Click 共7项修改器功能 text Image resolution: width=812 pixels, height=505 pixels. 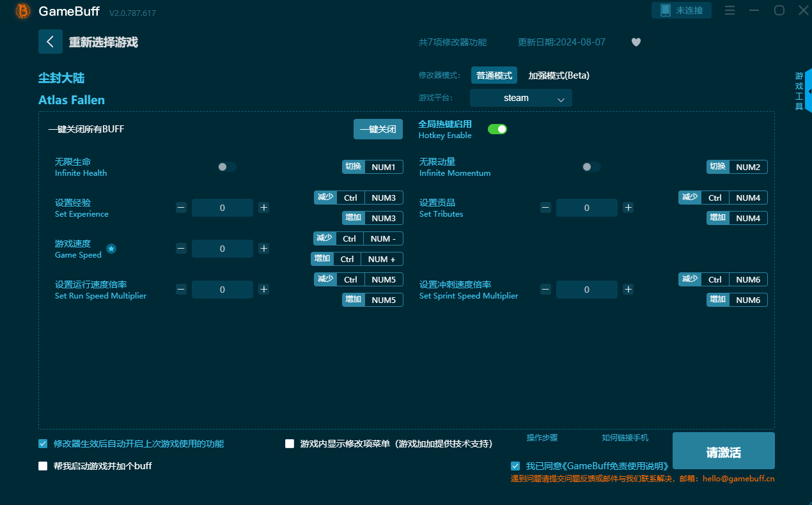pyautogui.click(x=453, y=42)
